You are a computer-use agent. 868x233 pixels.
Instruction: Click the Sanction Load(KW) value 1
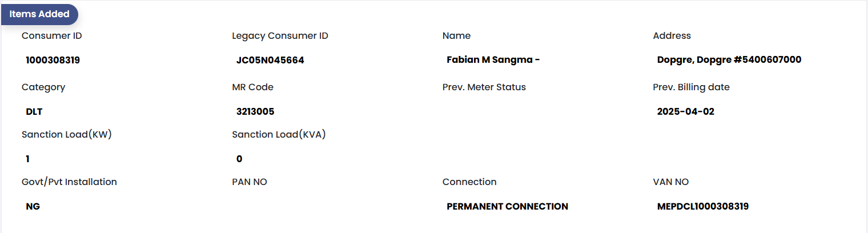27,159
